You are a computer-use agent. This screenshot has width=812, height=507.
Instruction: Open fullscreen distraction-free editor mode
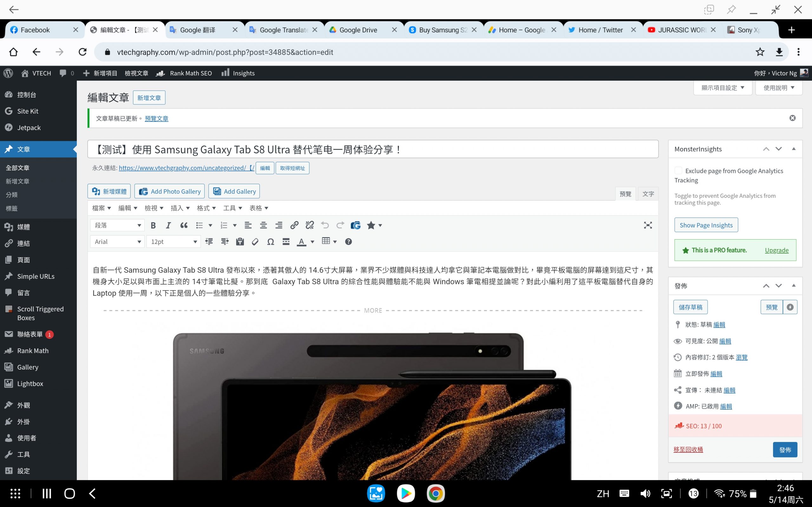648,225
